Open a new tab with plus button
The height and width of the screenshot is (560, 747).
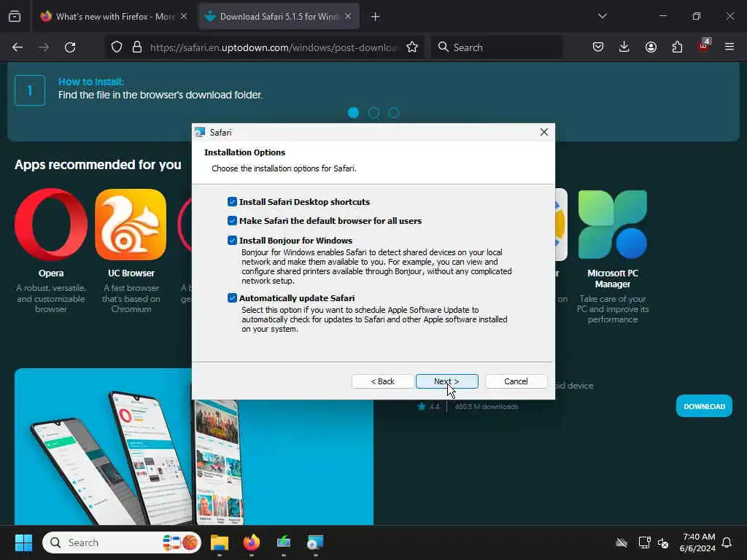(376, 17)
